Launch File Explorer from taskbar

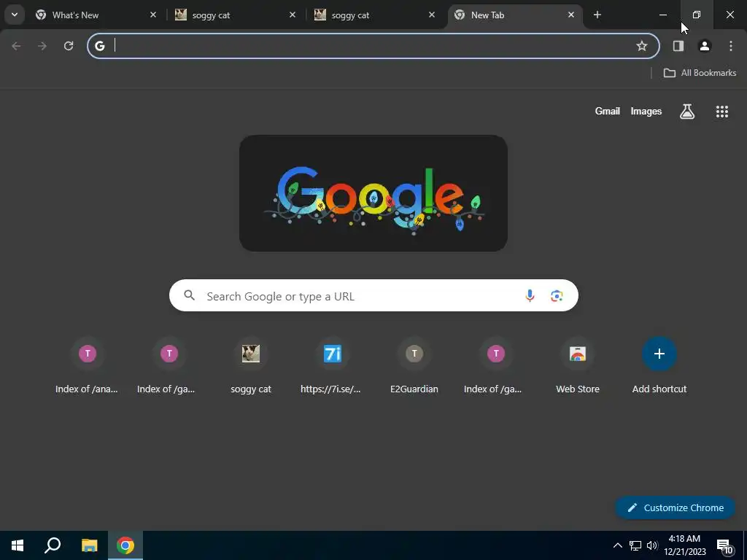tap(89, 545)
